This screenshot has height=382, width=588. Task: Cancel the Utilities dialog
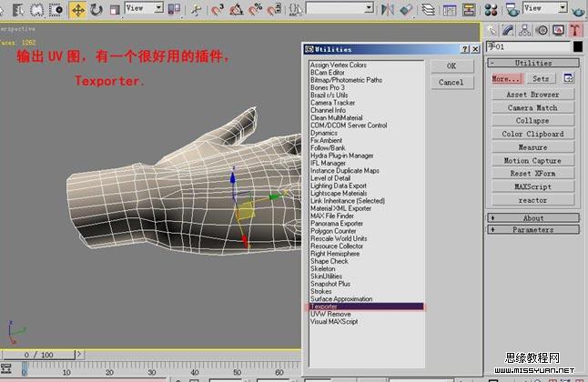pyautogui.click(x=451, y=82)
